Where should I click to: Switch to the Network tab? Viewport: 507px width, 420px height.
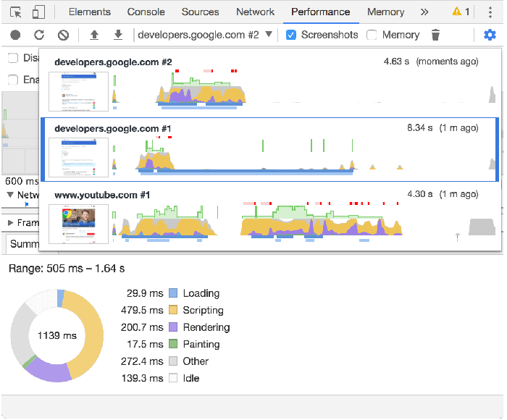point(255,12)
